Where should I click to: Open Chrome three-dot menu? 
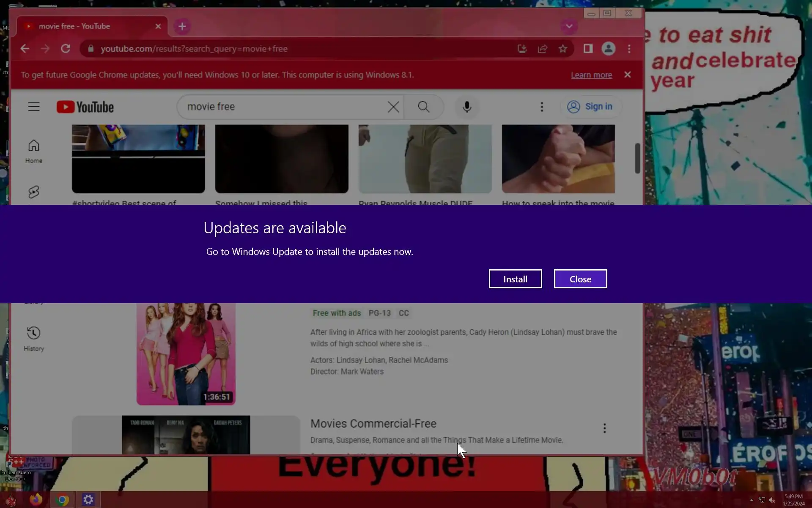(629, 49)
